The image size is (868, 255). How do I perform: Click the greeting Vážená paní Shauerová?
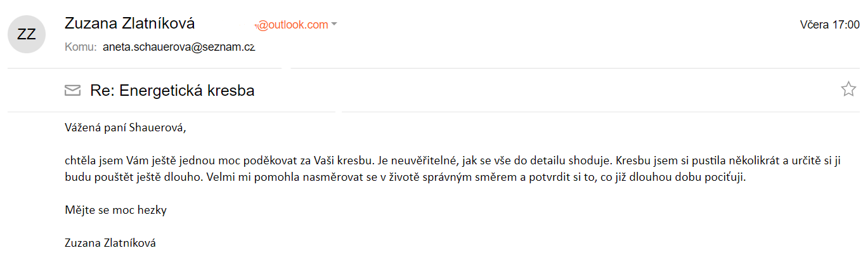point(126,128)
